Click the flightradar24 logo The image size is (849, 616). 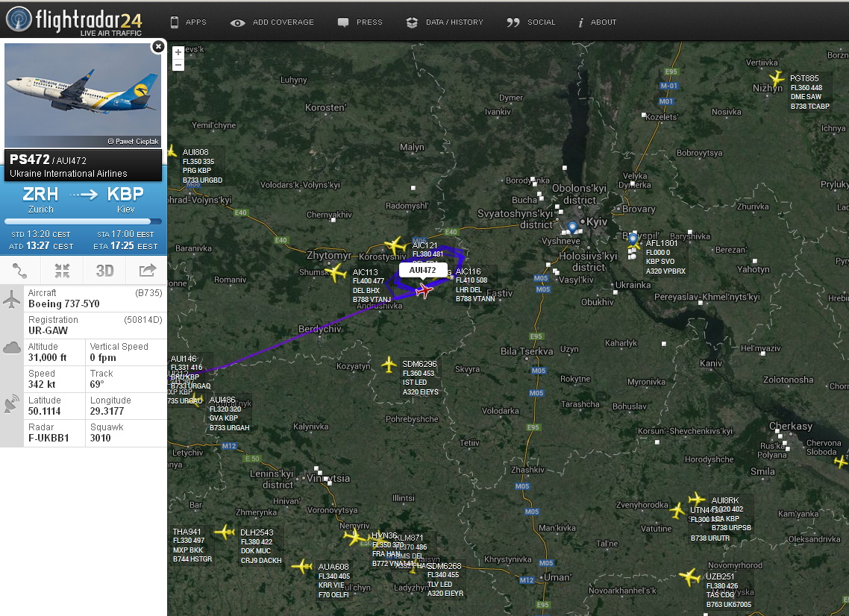tap(75, 20)
